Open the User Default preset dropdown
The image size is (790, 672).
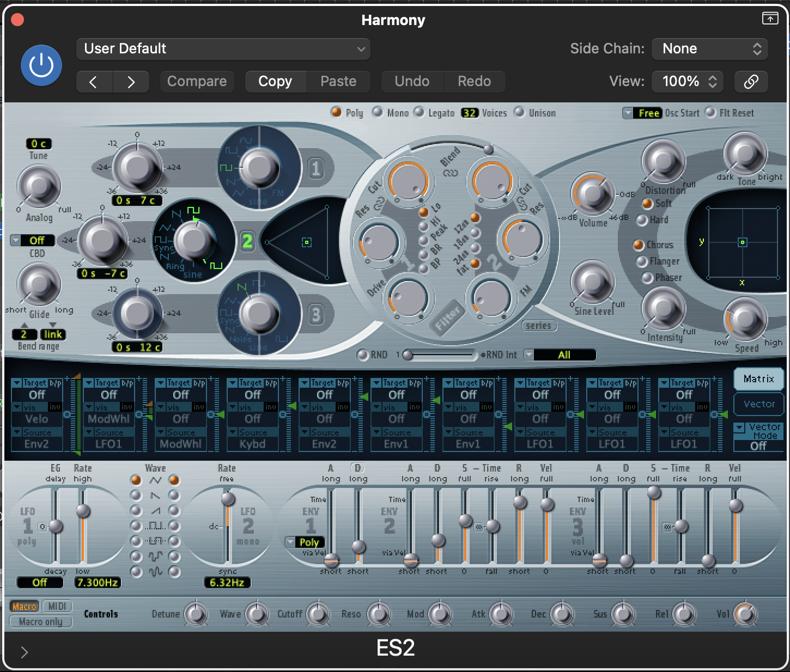[x=223, y=48]
